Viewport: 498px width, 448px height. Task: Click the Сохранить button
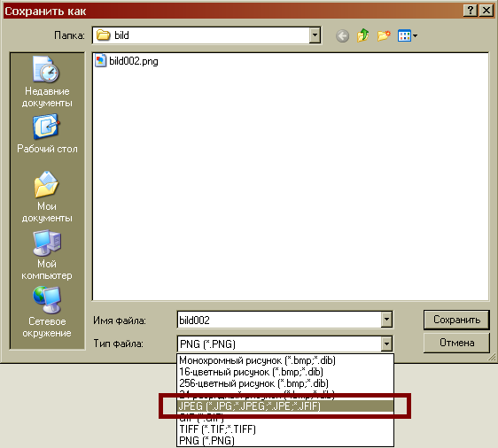click(x=456, y=320)
